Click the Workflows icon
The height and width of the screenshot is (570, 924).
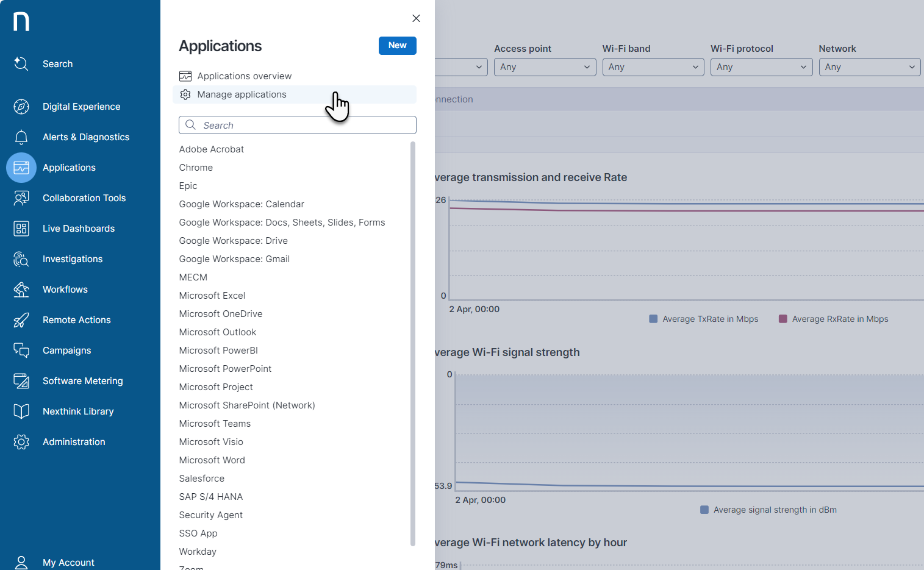(21, 290)
